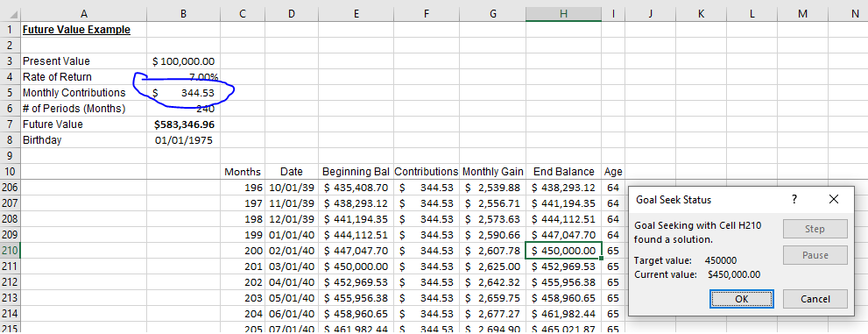Select column E header
868x334 pixels.
coord(356,14)
